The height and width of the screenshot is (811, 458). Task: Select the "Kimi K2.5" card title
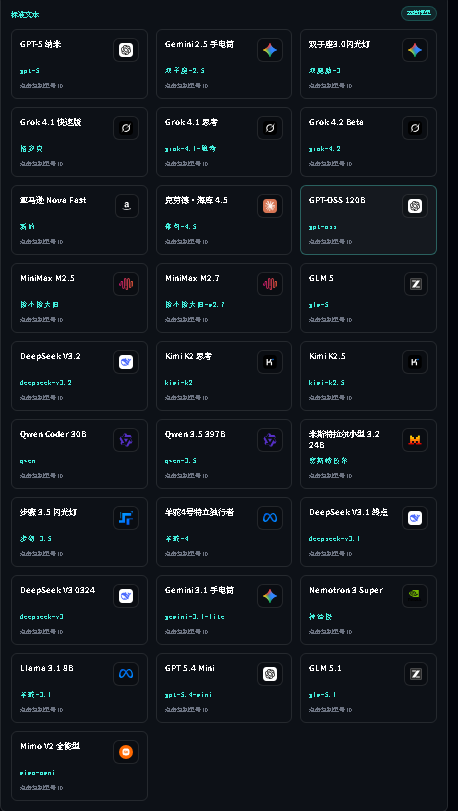pyautogui.click(x=327, y=356)
